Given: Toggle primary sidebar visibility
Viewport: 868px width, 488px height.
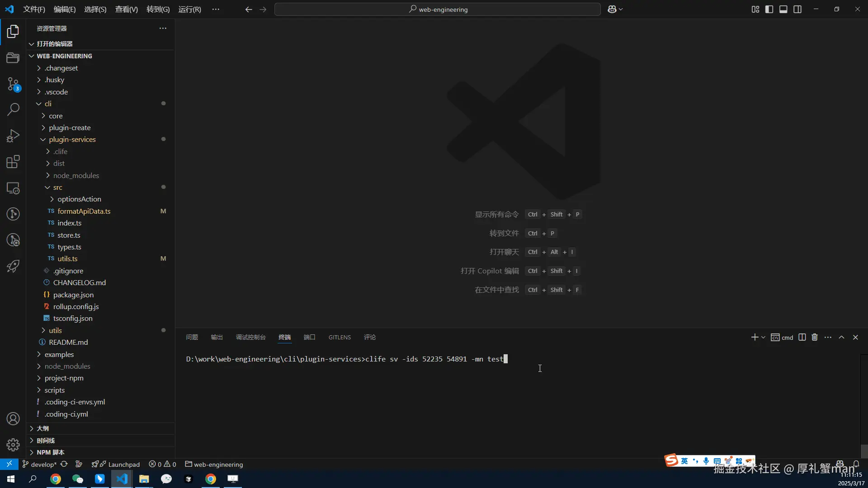Looking at the screenshot, I should pos(769,9).
